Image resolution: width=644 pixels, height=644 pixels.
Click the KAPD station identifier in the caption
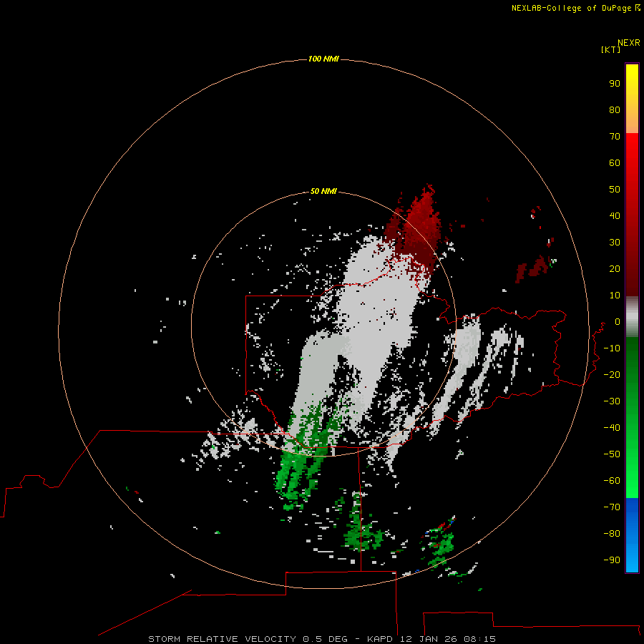coord(381,639)
